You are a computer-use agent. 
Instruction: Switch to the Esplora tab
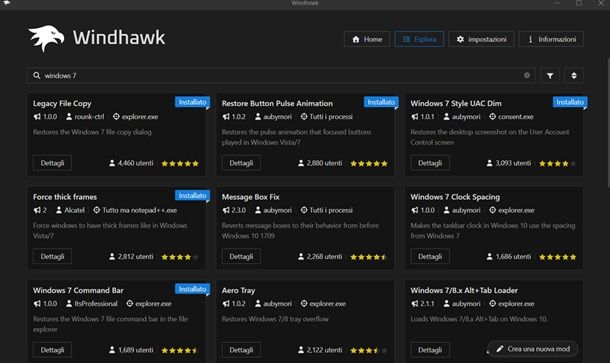[419, 39]
